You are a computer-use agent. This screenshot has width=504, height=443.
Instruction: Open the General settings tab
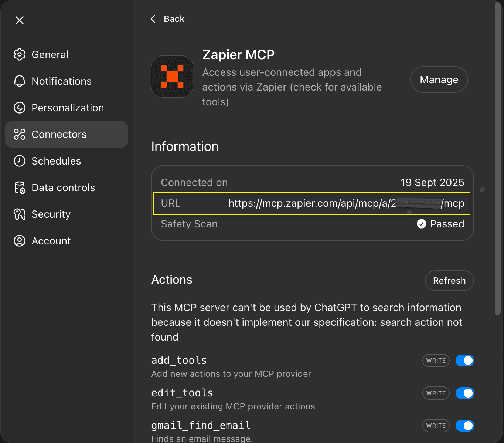pyautogui.click(x=67, y=54)
